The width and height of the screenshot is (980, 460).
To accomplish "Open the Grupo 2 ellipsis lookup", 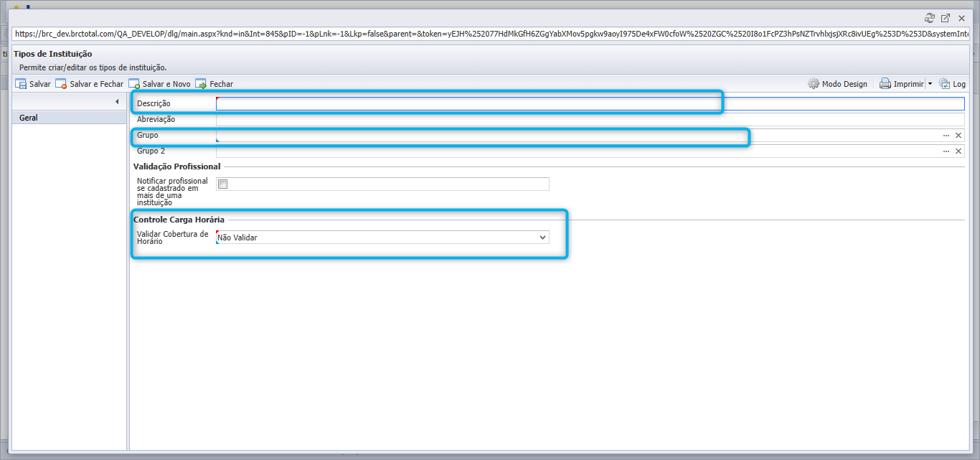I will [x=946, y=151].
